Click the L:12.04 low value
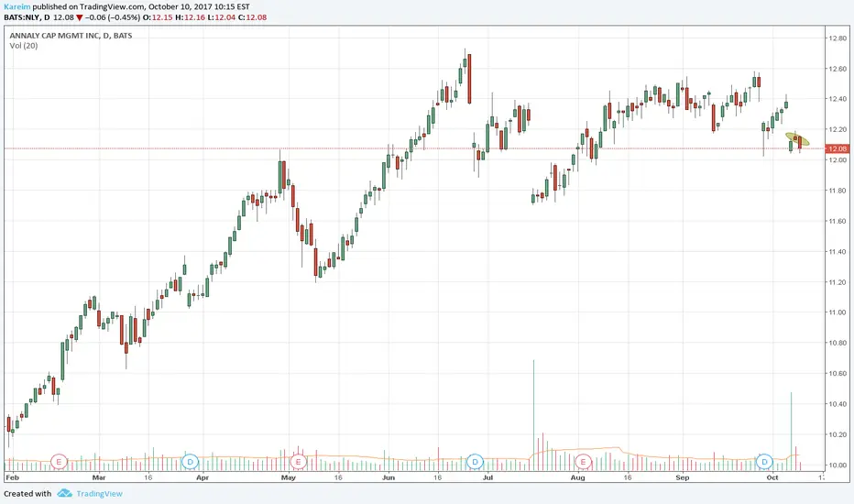This screenshot has width=854, height=504. click(x=222, y=17)
